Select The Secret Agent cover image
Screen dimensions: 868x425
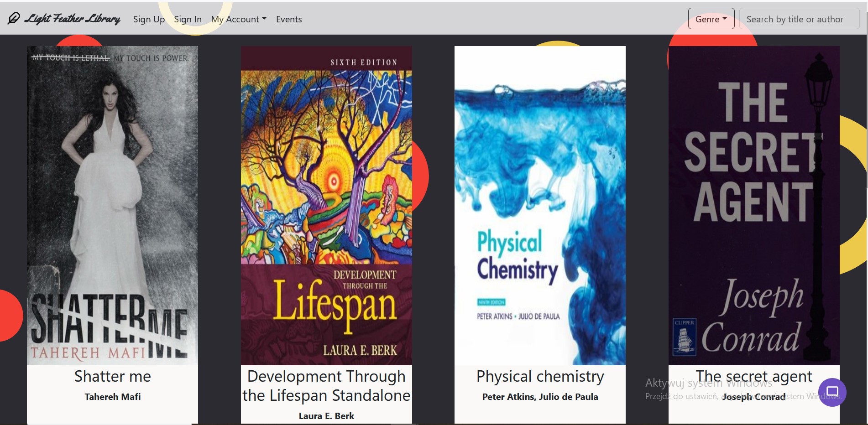(753, 205)
